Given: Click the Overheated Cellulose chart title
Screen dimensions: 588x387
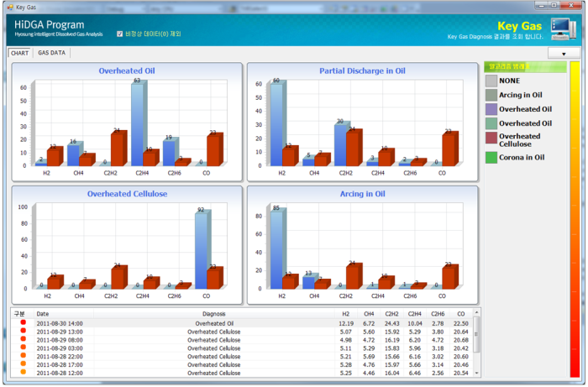Looking at the screenshot, I should pyautogui.click(x=127, y=194).
